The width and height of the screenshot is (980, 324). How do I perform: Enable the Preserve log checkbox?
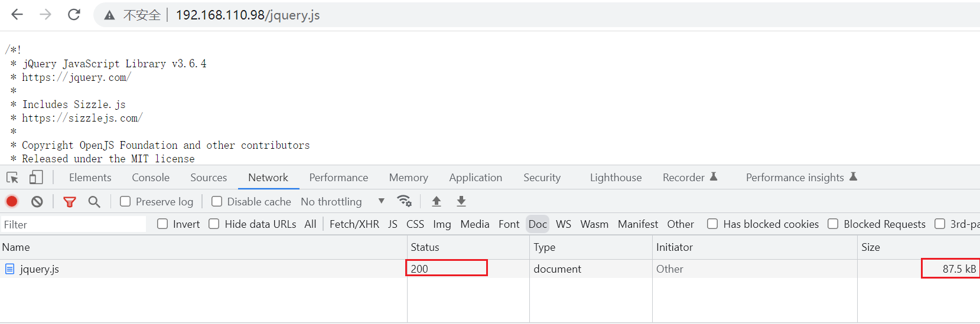click(125, 202)
